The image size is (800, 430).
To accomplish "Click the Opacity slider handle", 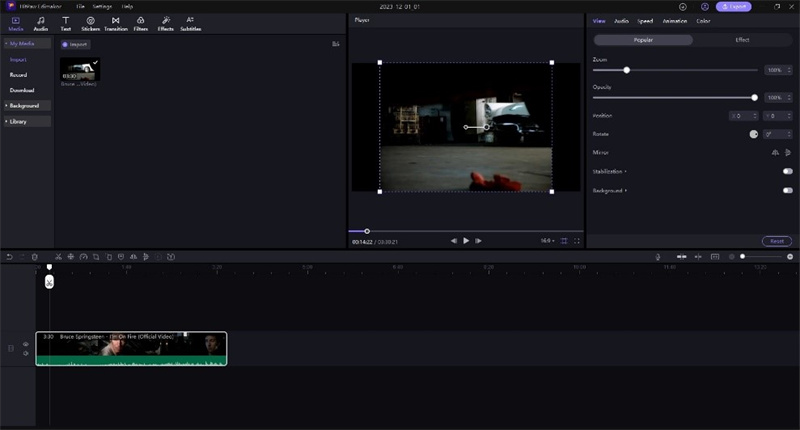I will click(755, 97).
